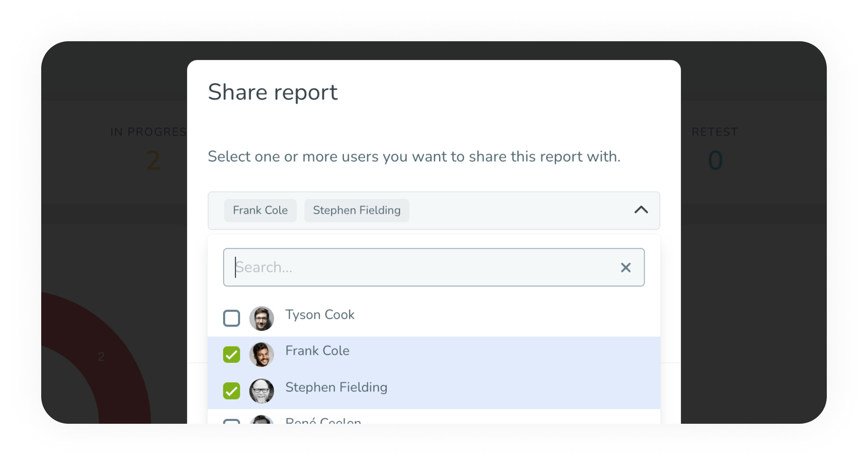868x465 pixels.
Task: Select the Frank Cole name in list
Action: 317,351
